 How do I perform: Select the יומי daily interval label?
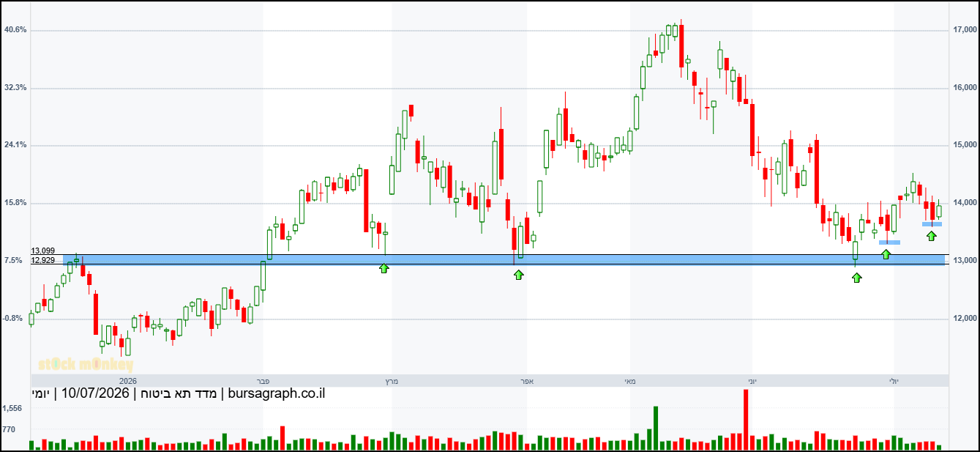42,393
